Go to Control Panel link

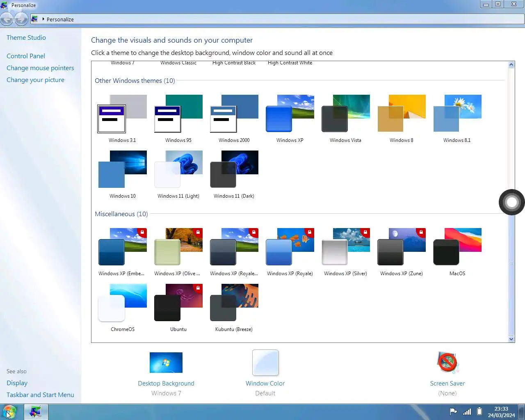[26, 56]
